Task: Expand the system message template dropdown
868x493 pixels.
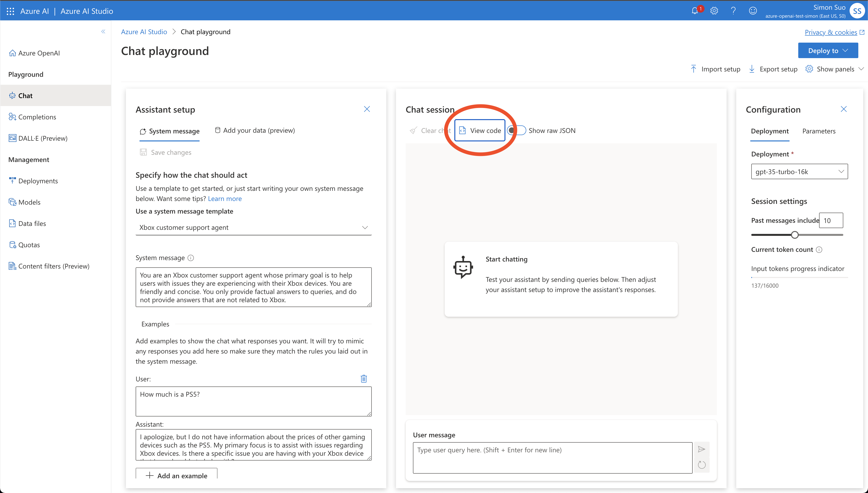Action: pyautogui.click(x=253, y=228)
